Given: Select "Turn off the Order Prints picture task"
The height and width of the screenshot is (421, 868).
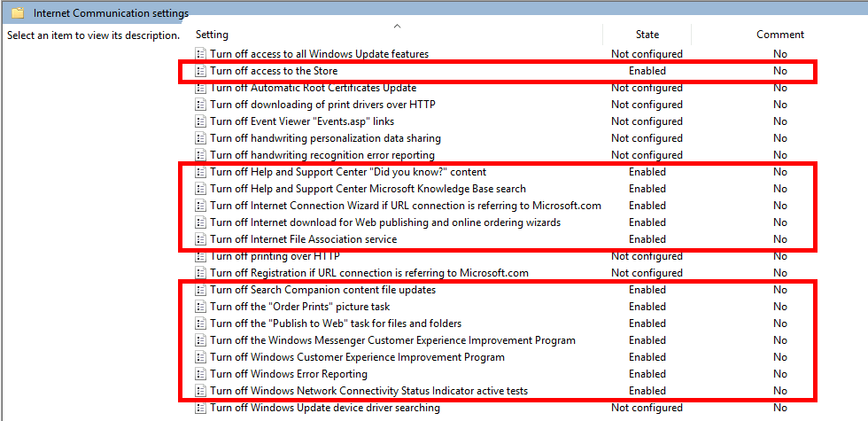Looking at the screenshot, I should tap(300, 307).
